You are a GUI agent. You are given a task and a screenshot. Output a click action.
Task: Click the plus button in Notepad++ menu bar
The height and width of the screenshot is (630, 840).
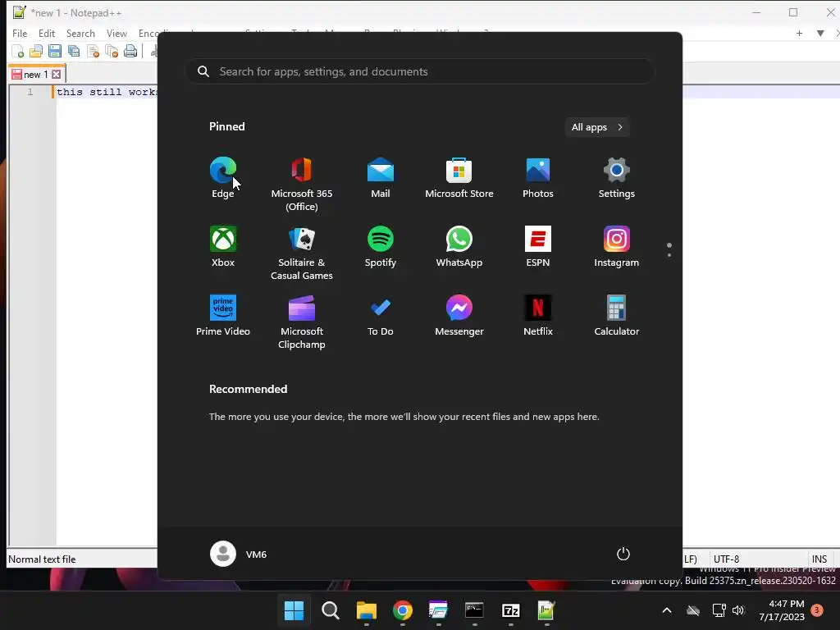tap(799, 33)
